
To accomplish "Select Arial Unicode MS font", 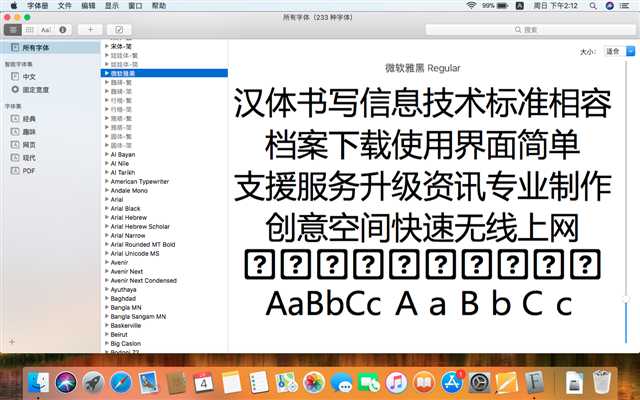I will coord(164,253).
